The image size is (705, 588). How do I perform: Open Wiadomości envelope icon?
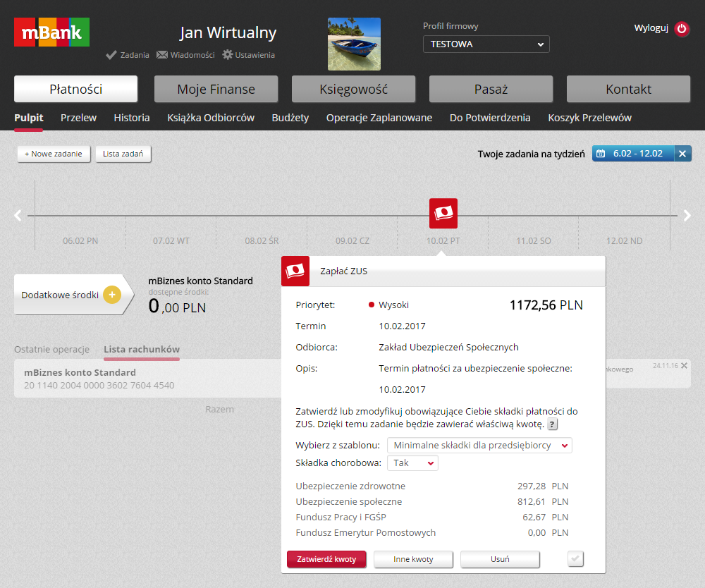[x=162, y=55]
